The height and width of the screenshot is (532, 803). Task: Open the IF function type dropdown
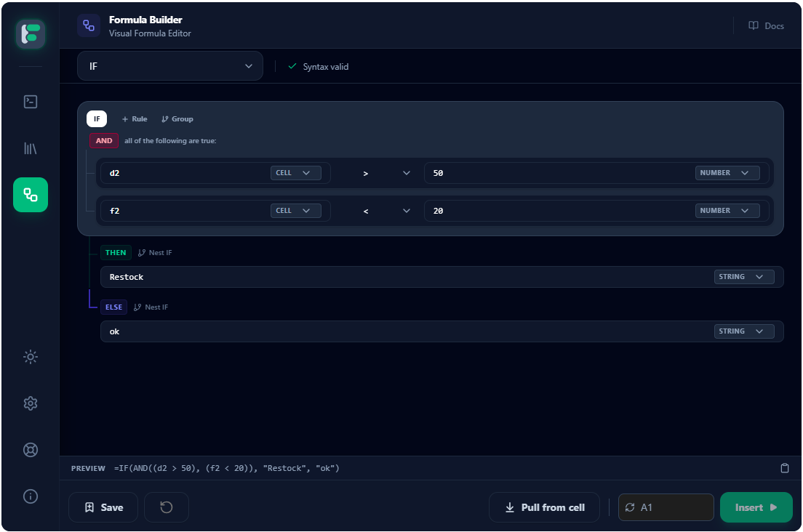(x=170, y=66)
